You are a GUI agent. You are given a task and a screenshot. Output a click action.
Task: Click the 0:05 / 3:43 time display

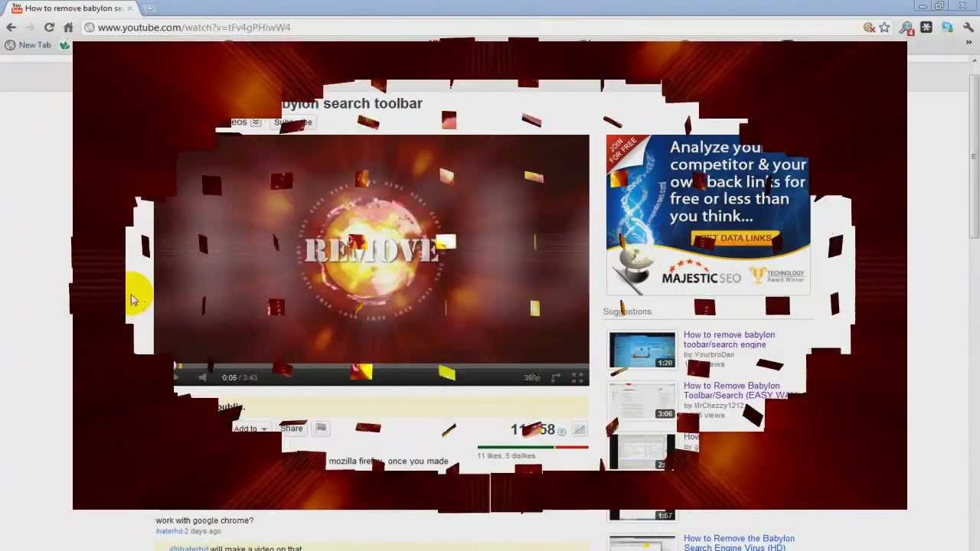240,377
